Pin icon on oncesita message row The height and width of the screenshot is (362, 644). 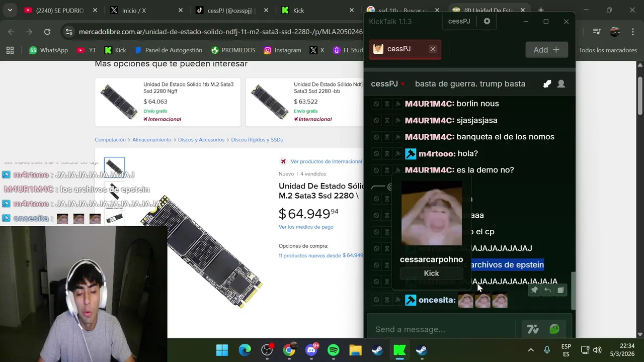(398, 300)
